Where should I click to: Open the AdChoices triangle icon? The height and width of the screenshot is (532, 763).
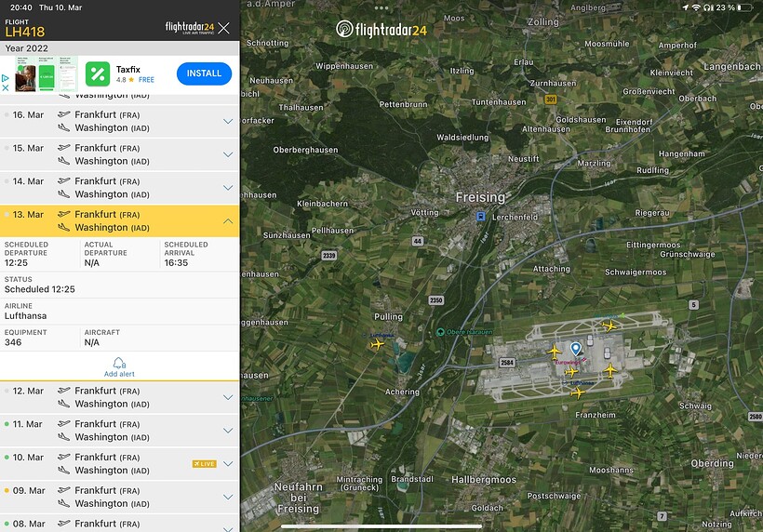[6, 78]
